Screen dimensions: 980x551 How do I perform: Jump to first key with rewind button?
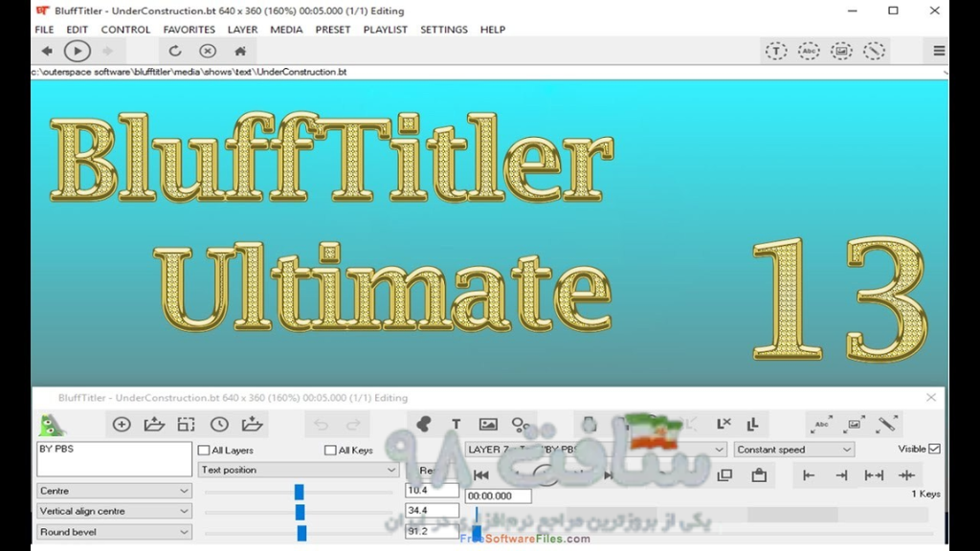480,475
